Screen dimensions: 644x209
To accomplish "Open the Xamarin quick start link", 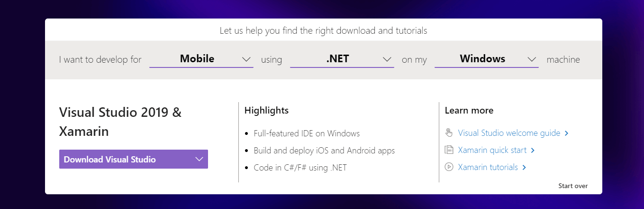I will click(x=492, y=150).
